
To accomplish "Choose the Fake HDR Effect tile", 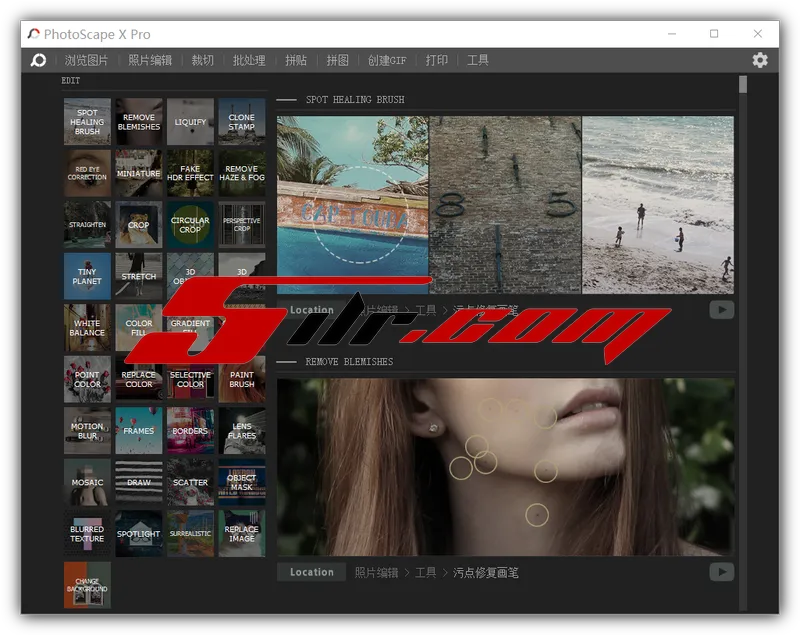I will [x=190, y=173].
